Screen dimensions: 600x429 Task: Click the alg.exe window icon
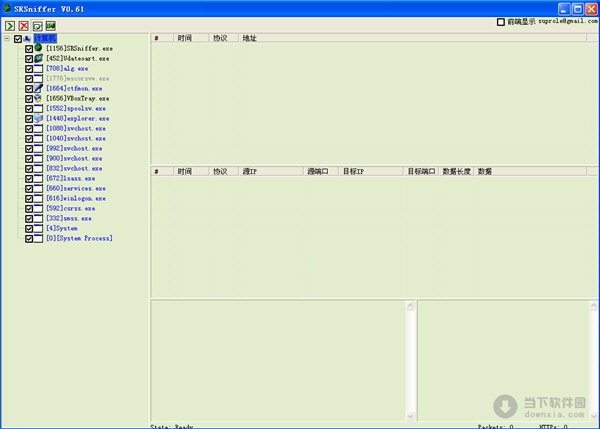point(38,69)
